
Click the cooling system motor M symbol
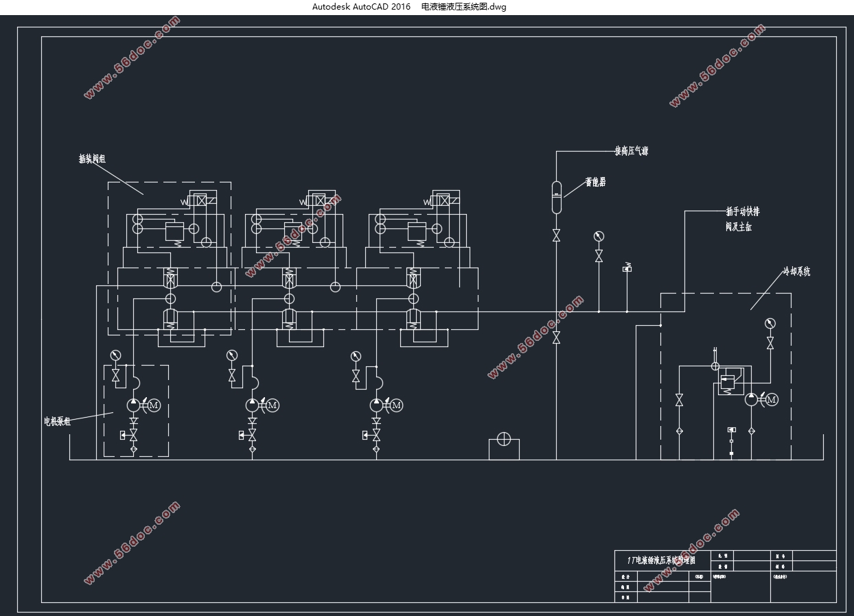(x=772, y=399)
